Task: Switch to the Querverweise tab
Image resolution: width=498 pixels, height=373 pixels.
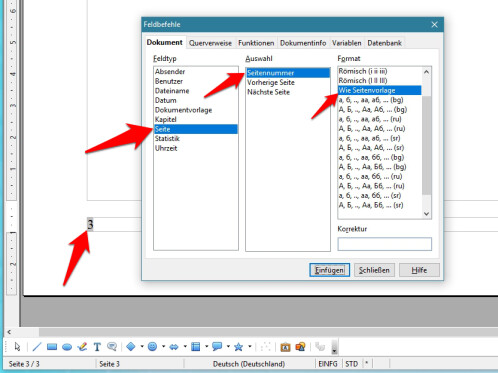Action: pyautogui.click(x=210, y=43)
